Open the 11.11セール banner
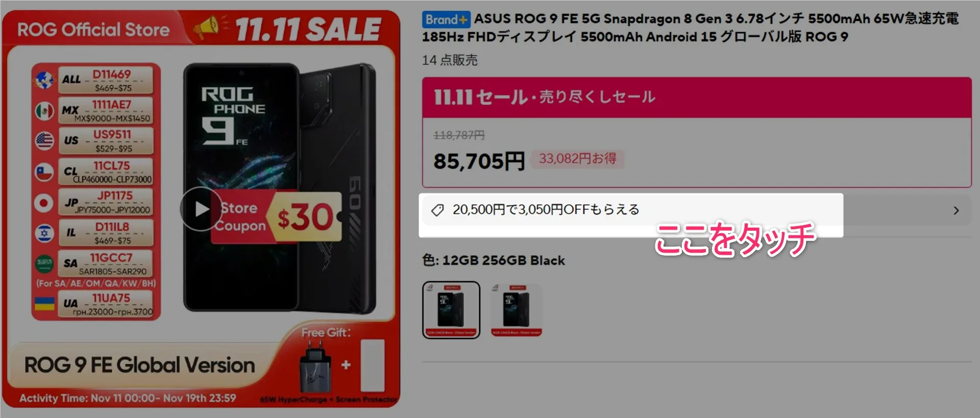 (697, 97)
